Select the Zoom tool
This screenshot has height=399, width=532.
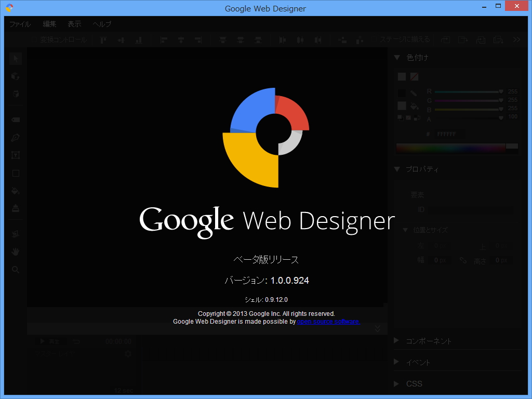tap(15, 269)
